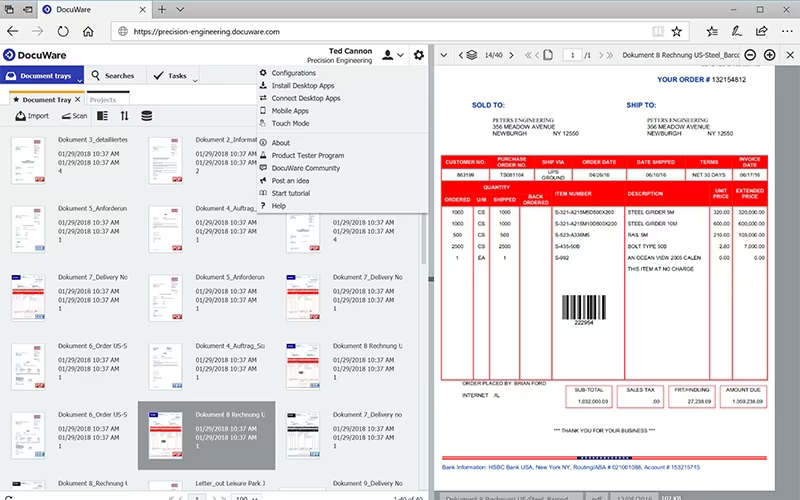
Task: Click the document stack icon in viewer
Action: click(x=472, y=55)
